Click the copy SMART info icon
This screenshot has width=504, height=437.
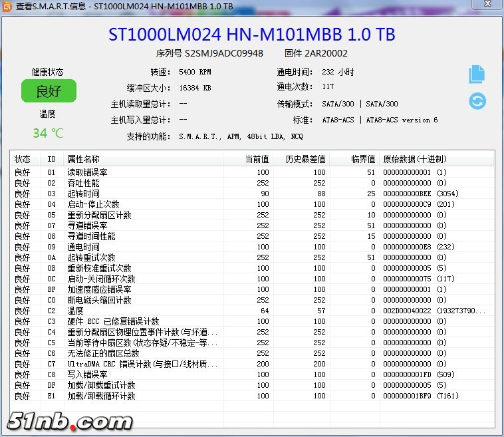477,74
